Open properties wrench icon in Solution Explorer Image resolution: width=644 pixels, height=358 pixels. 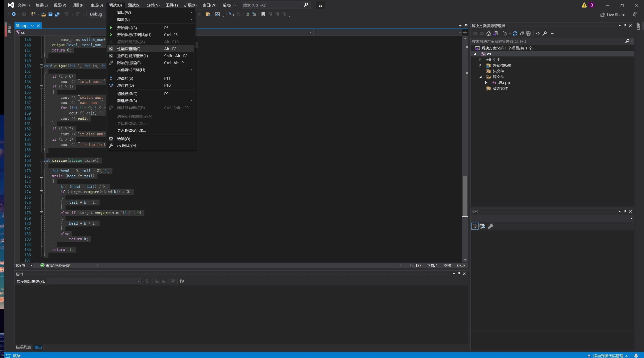(545, 33)
